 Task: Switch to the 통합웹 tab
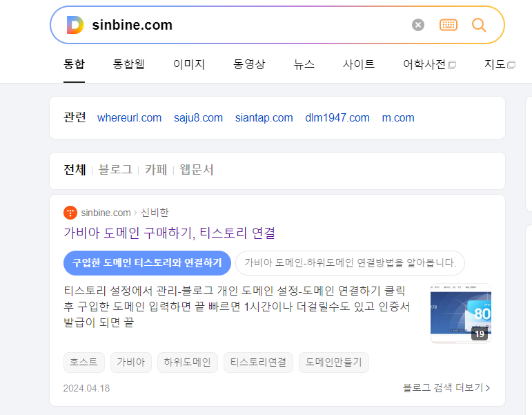coord(128,64)
